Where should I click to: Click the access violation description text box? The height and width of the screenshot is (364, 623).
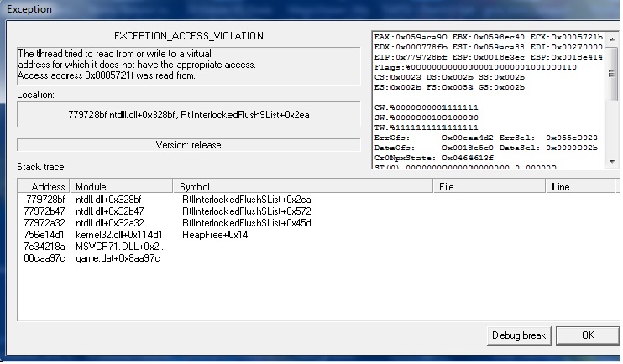[189, 65]
